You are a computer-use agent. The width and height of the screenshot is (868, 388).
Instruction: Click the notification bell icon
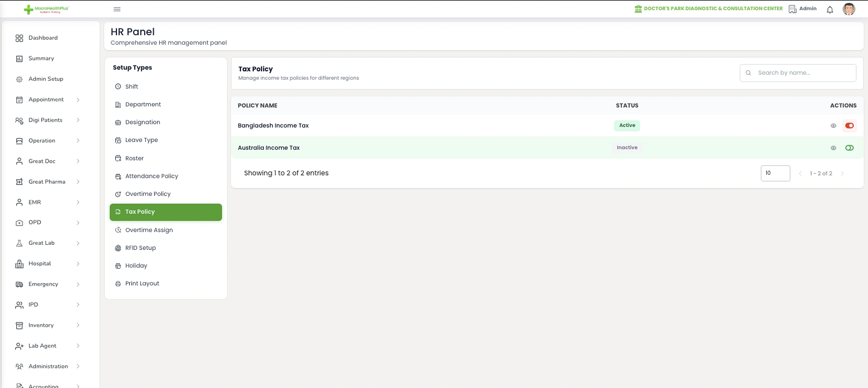pos(830,9)
